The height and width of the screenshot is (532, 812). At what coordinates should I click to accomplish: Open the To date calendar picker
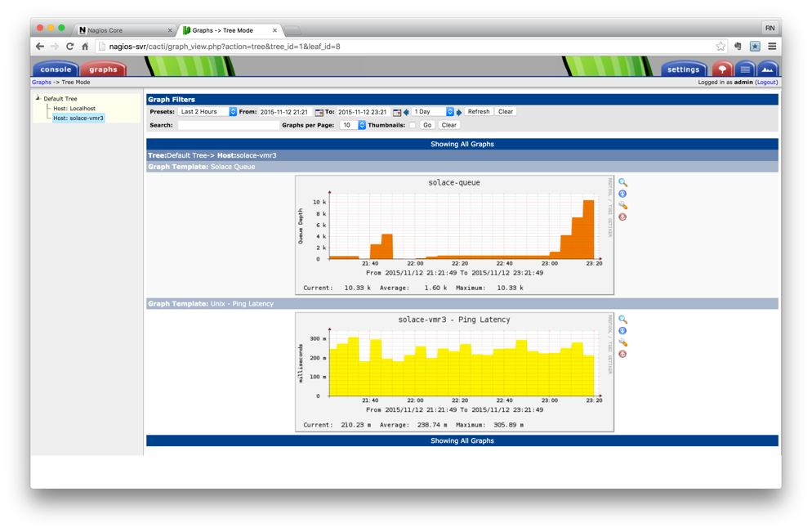tap(397, 112)
